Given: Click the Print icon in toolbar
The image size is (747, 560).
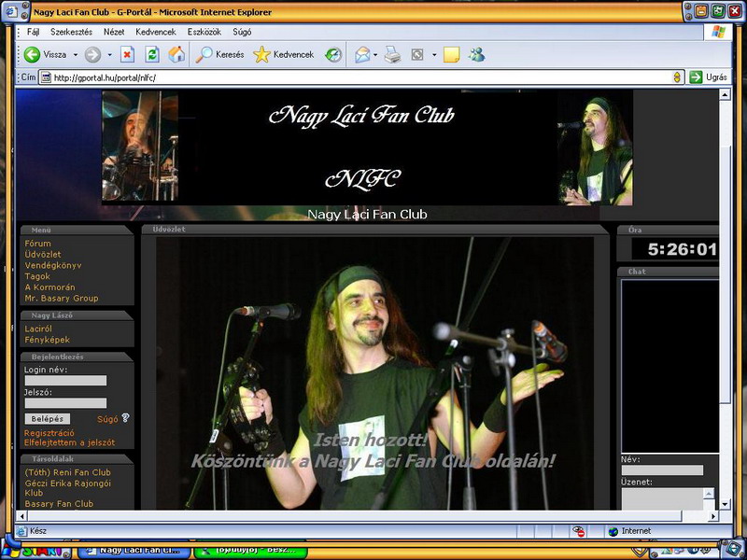Looking at the screenshot, I should tap(393, 54).
